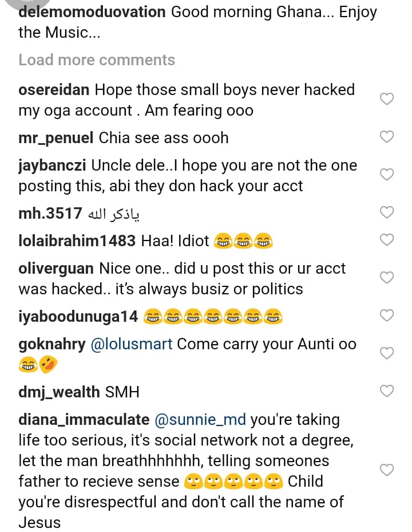Screen dimensions: 412x532
Task: Open @sunnie_md mention link
Action: point(200,420)
